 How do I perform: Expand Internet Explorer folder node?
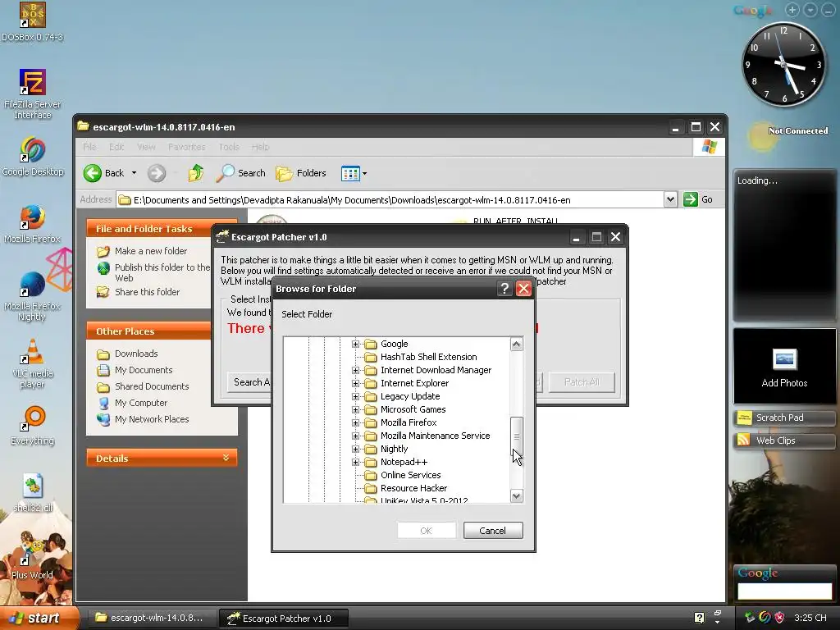tap(355, 383)
